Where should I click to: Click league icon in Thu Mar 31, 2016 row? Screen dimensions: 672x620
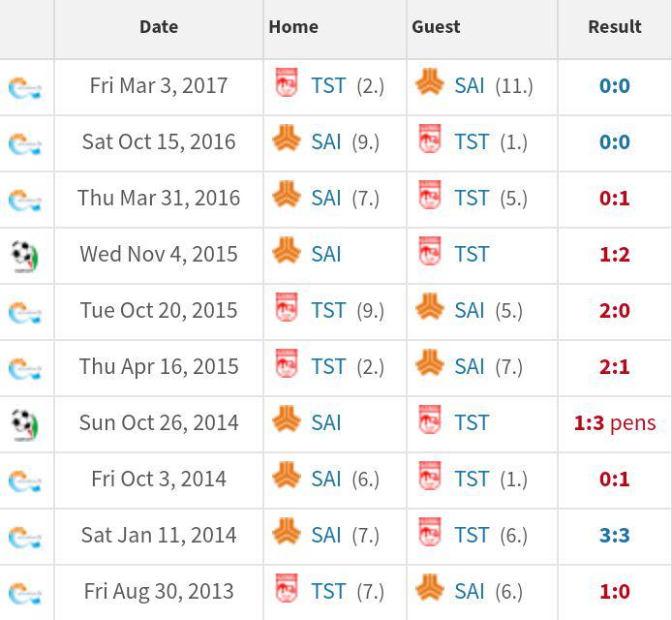pyautogui.click(x=25, y=200)
